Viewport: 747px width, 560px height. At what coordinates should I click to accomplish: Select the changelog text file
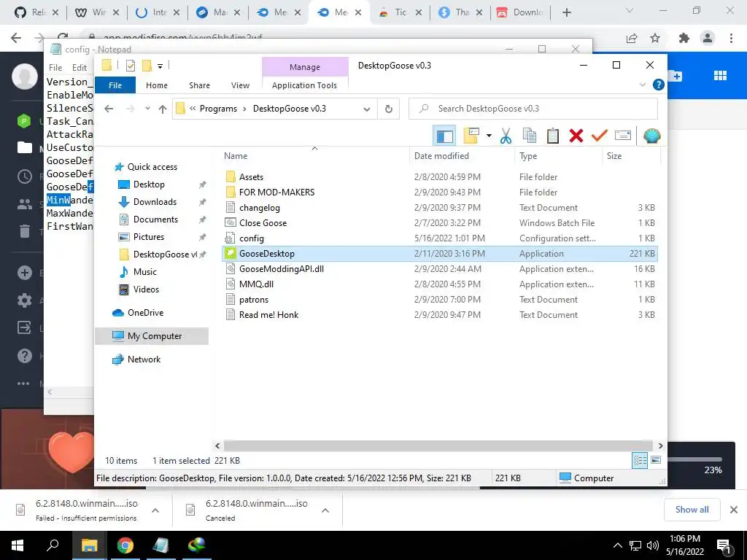[259, 208]
